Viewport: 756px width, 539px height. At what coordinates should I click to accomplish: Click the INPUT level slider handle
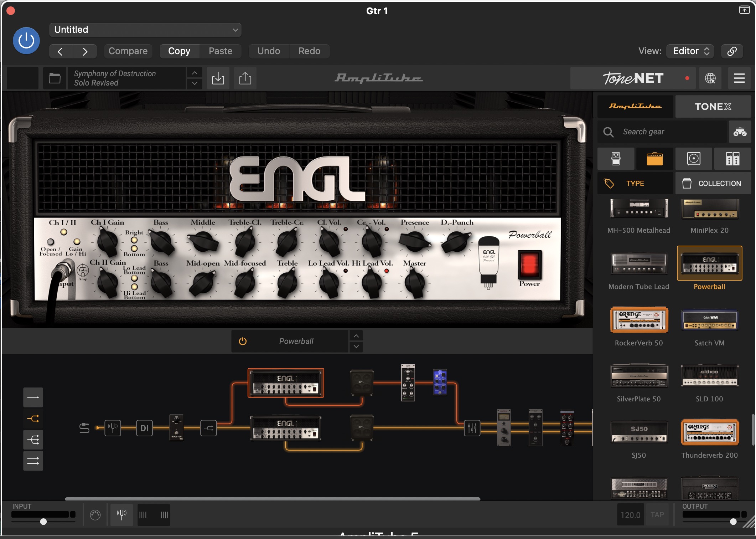click(x=43, y=522)
